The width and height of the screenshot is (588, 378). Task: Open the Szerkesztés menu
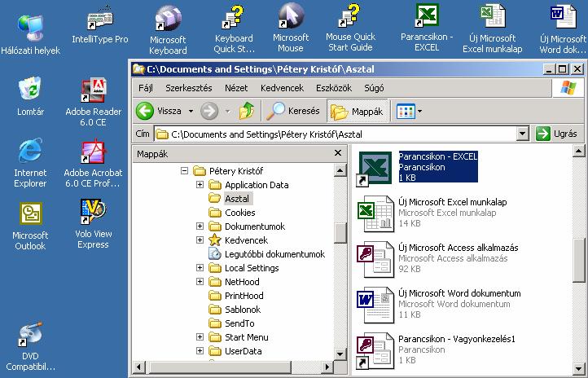pos(189,88)
